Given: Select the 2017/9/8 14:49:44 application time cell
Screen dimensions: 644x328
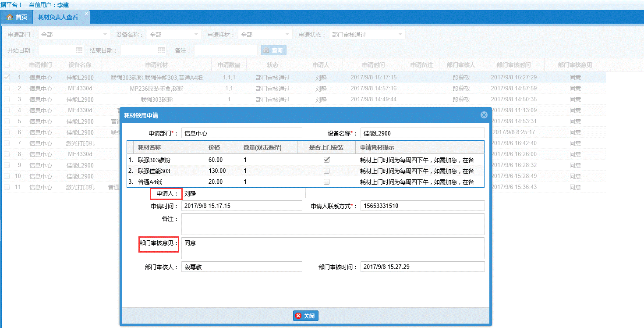Looking at the screenshot, I should [x=373, y=99].
